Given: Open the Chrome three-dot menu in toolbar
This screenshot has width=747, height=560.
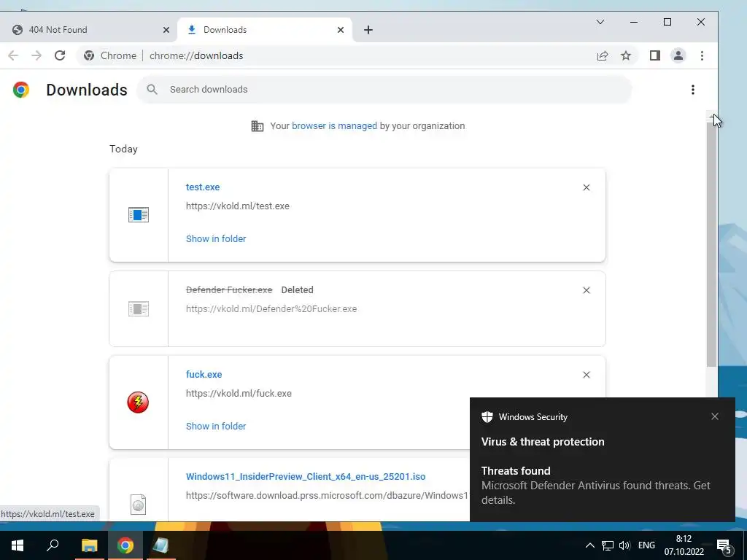Looking at the screenshot, I should click(x=702, y=55).
